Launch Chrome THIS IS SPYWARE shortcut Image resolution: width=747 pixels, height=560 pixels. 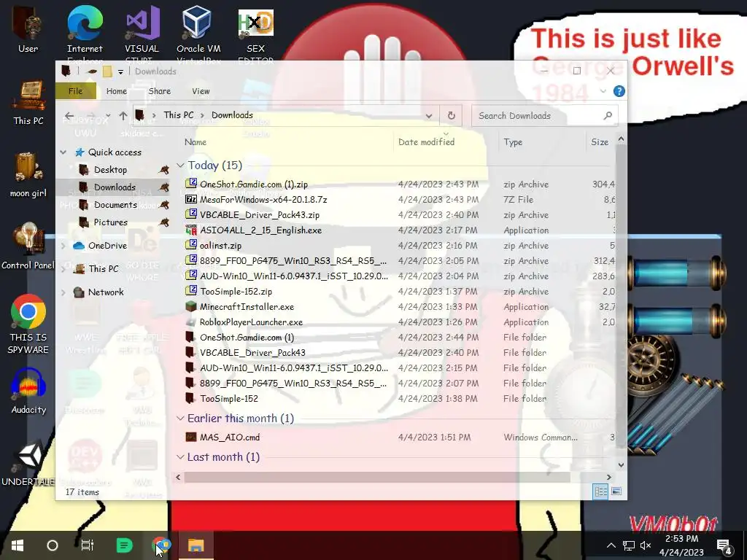(x=28, y=324)
